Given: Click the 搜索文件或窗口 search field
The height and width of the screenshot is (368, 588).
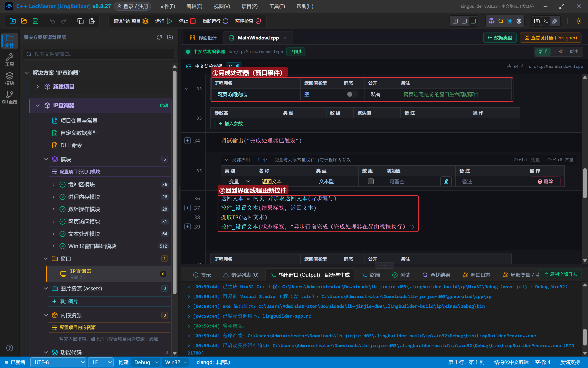Looking at the screenshot, I should click(x=99, y=54).
